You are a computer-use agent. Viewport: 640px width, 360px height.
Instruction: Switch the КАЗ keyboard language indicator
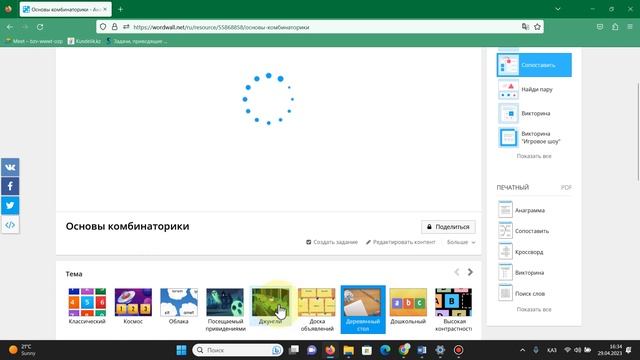coord(551,350)
